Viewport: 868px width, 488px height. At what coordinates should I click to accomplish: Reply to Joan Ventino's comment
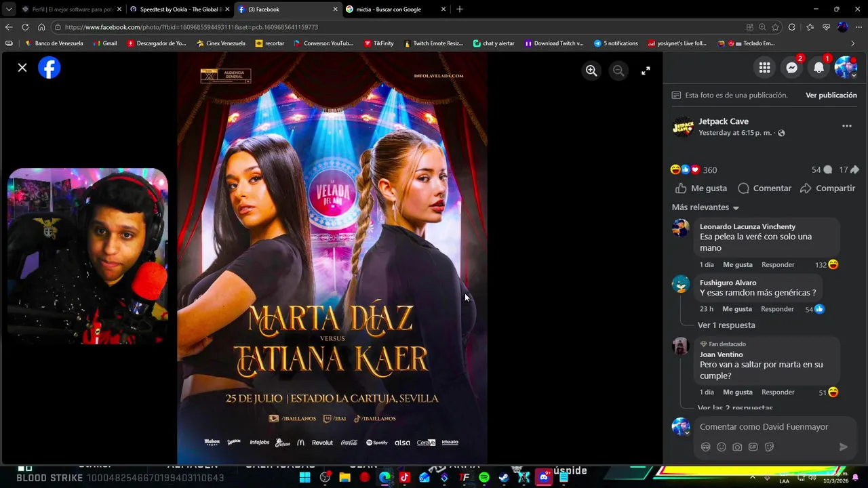coord(778,392)
